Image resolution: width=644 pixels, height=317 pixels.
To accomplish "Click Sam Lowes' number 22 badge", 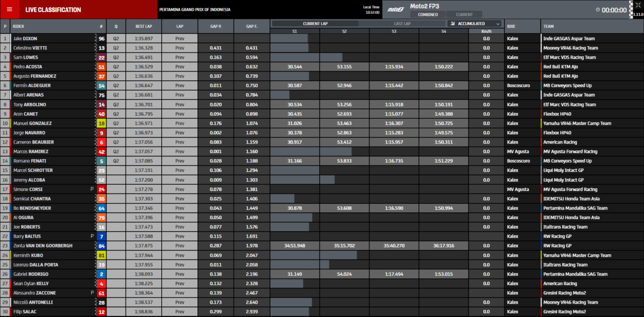I will tap(101, 58).
